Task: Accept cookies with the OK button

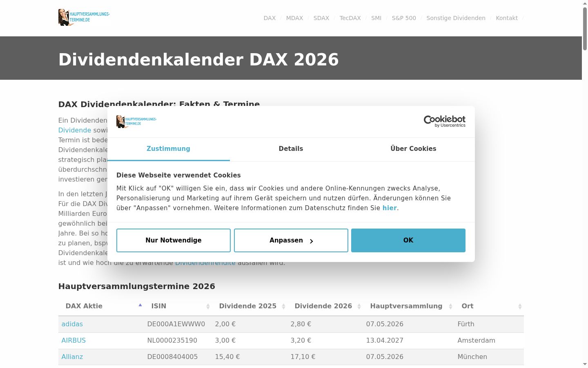Action: click(408, 240)
